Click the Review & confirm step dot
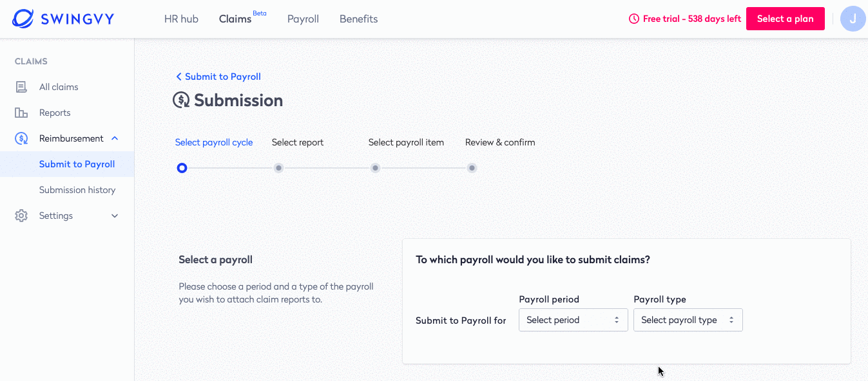Image resolution: width=868 pixels, height=381 pixels. pyautogui.click(x=472, y=168)
